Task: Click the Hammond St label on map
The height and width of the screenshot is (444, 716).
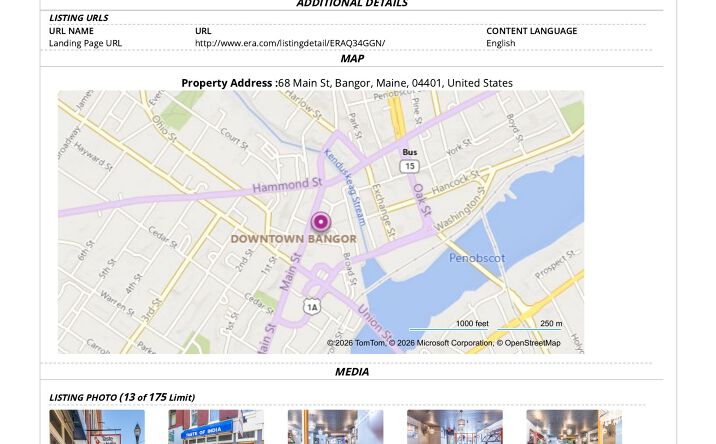Action: [x=287, y=185]
